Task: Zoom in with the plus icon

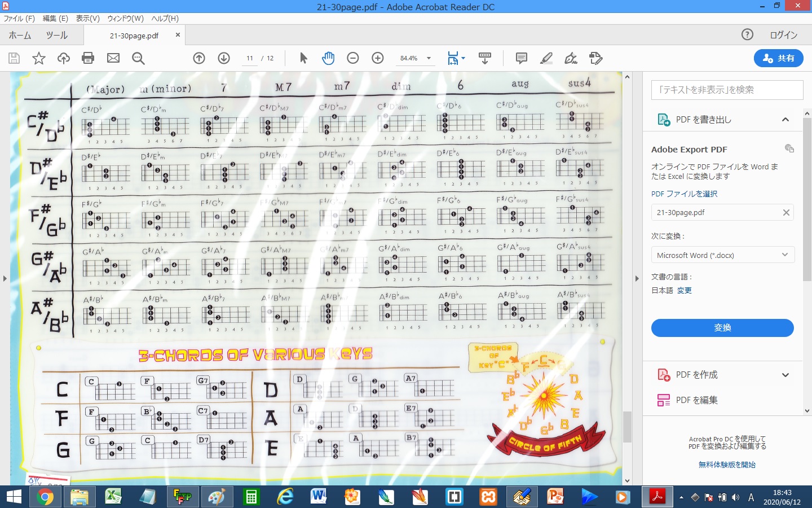Action: (x=378, y=58)
